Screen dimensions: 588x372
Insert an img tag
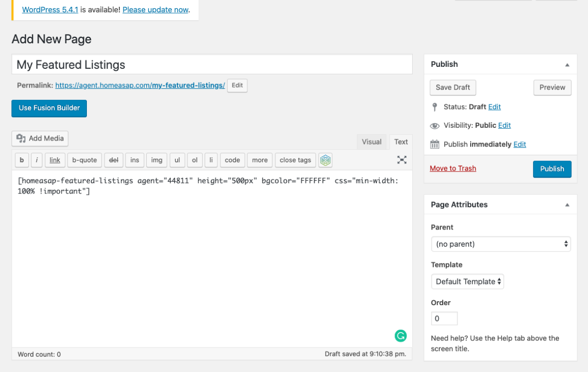click(x=157, y=160)
